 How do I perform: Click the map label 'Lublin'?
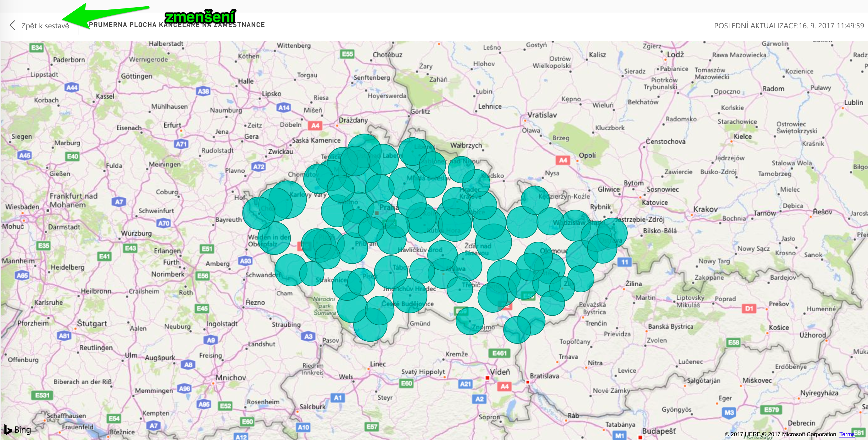click(854, 103)
